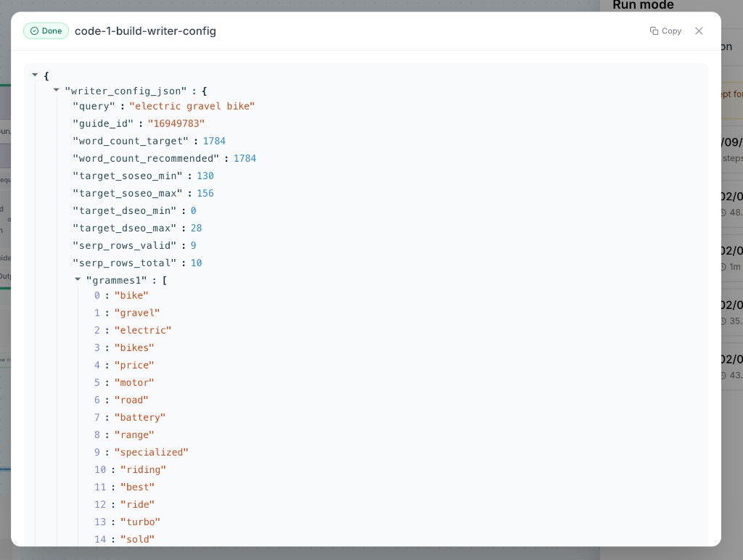Click the Copy button
This screenshot has width=743, height=560.
point(665,30)
